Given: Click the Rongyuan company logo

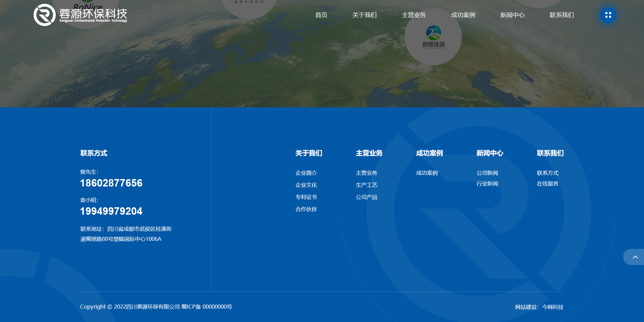Looking at the screenshot, I should (80, 15).
